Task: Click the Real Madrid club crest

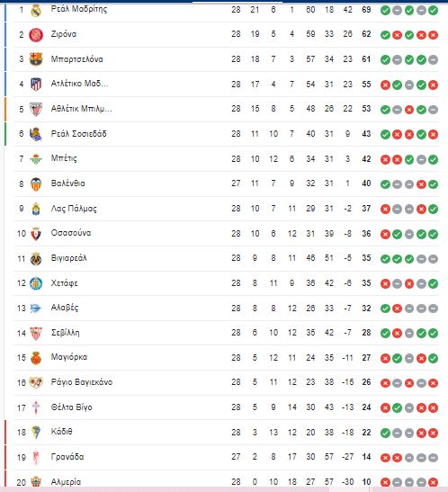Action: tap(36, 11)
